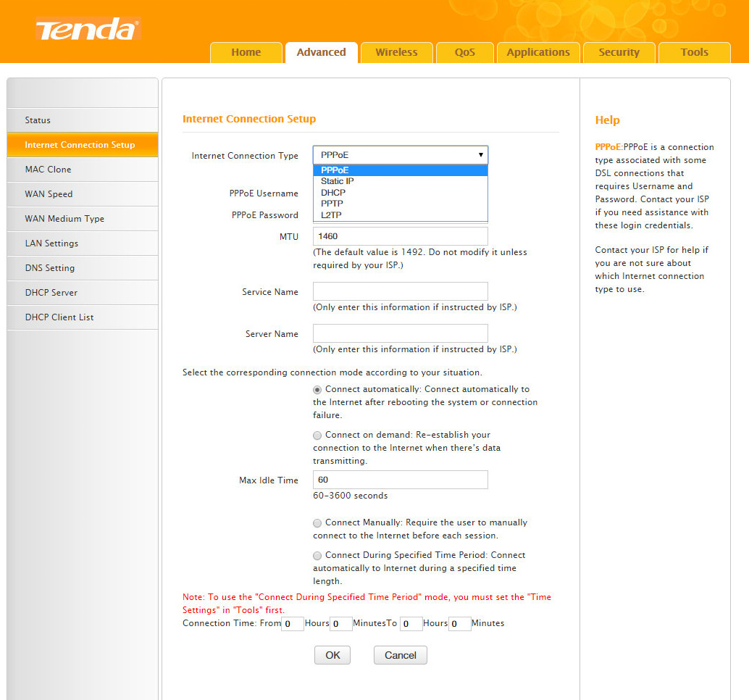The image size is (749, 700).
Task: Click the red Note text
Action: click(x=367, y=604)
